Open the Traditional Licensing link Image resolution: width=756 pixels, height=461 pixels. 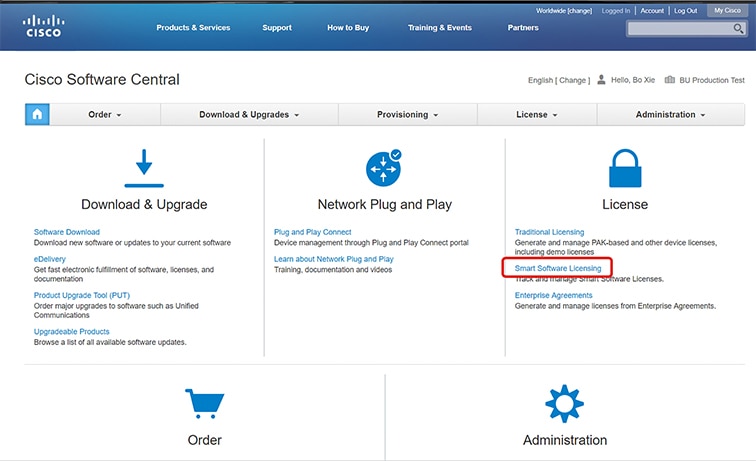pos(549,232)
